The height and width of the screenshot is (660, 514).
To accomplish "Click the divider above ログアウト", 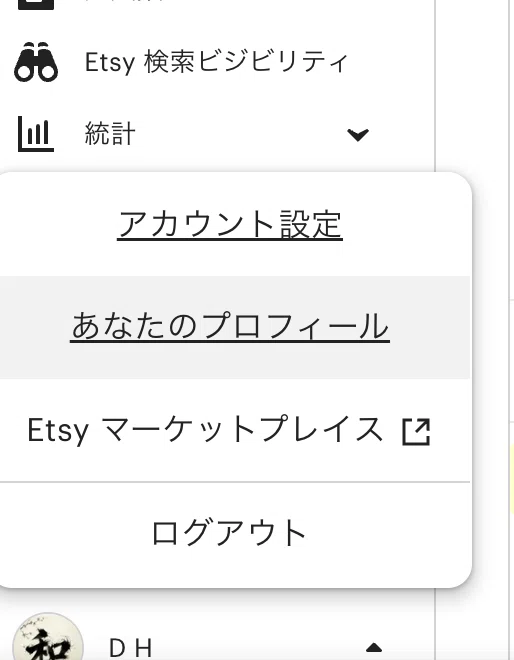I will 235,482.
